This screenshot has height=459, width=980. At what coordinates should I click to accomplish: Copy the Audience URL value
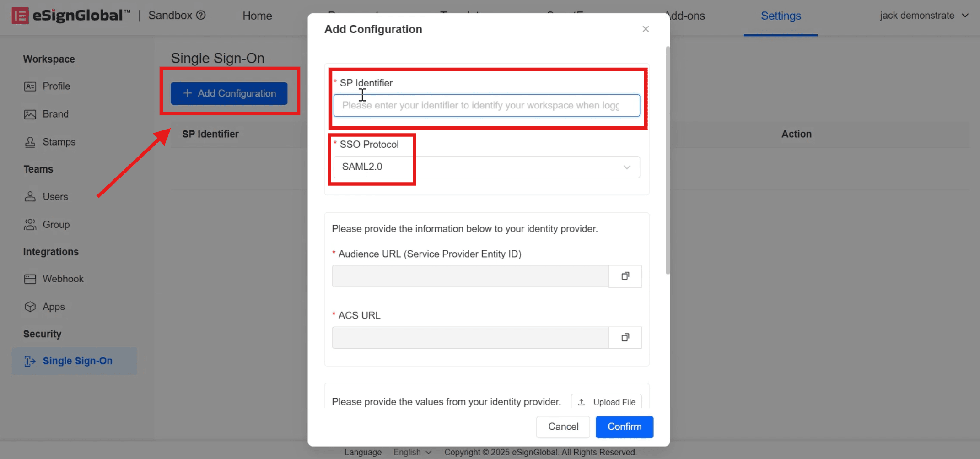coord(625,276)
